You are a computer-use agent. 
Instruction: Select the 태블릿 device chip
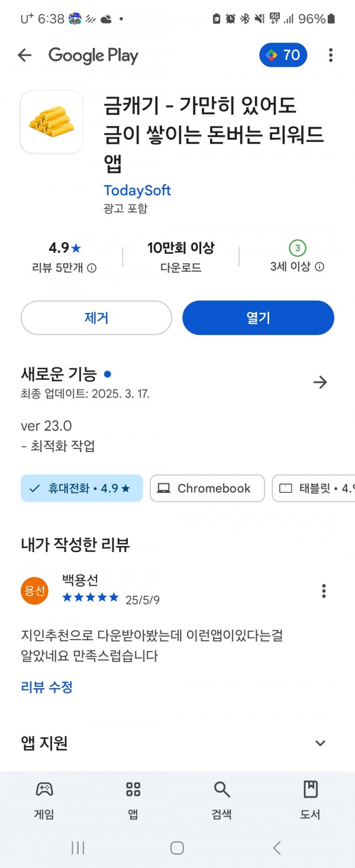[x=314, y=488]
